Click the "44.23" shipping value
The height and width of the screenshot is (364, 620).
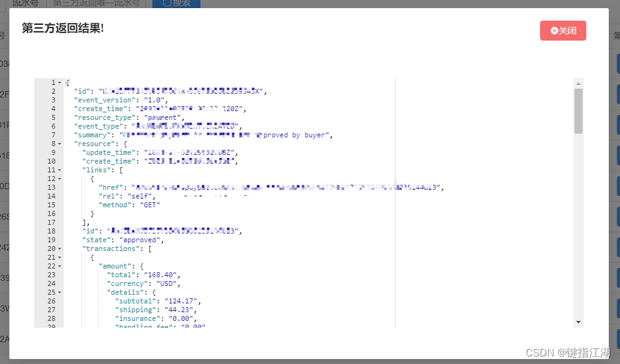179,310
